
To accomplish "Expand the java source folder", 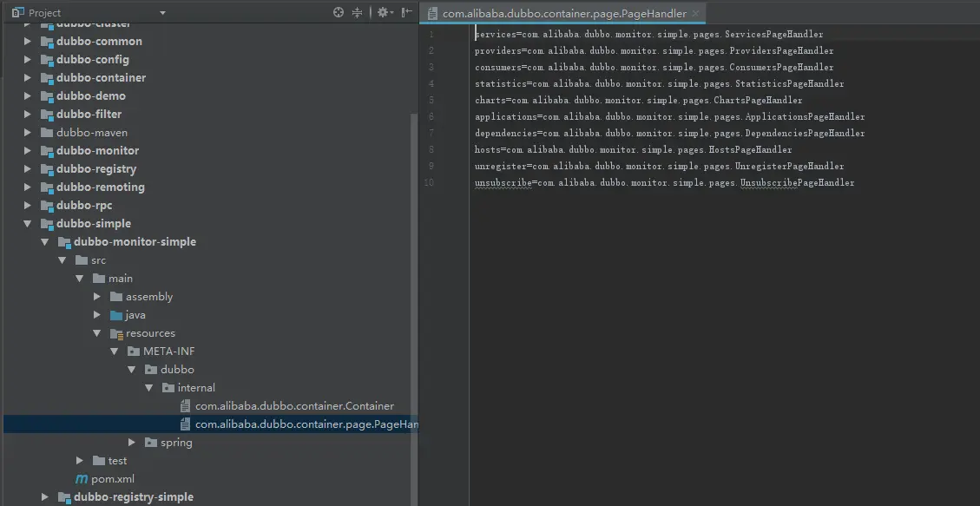I will 97,315.
